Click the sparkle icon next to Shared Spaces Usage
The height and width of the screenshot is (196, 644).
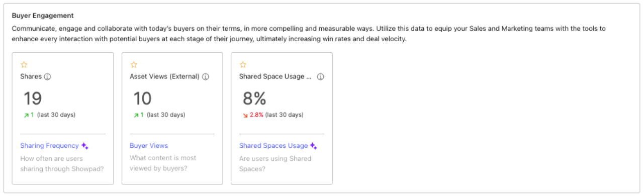tap(313, 146)
